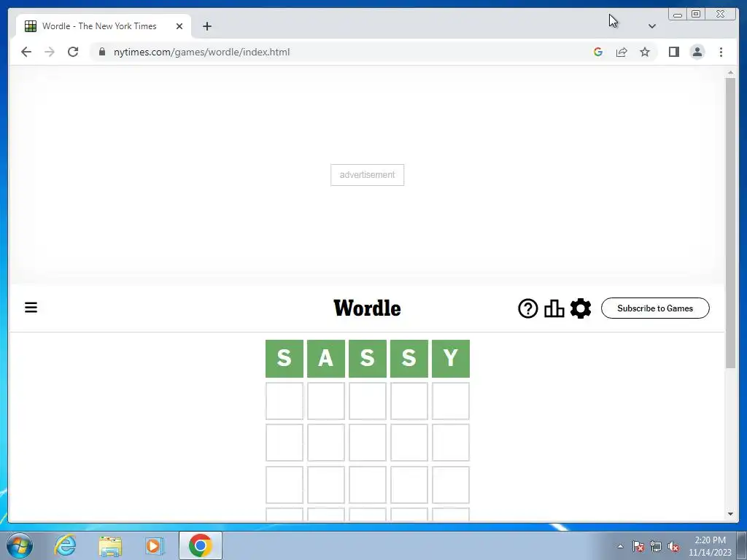Screen dimensions: 747x560
Task: Open the Wordle hamburger navigation menu
Action: click(x=31, y=308)
